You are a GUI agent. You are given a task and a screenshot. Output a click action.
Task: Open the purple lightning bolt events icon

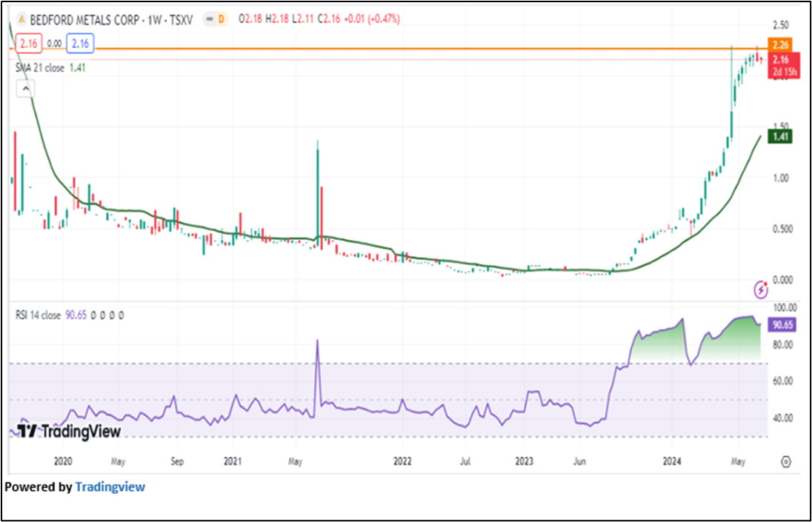pyautogui.click(x=760, y=290)
